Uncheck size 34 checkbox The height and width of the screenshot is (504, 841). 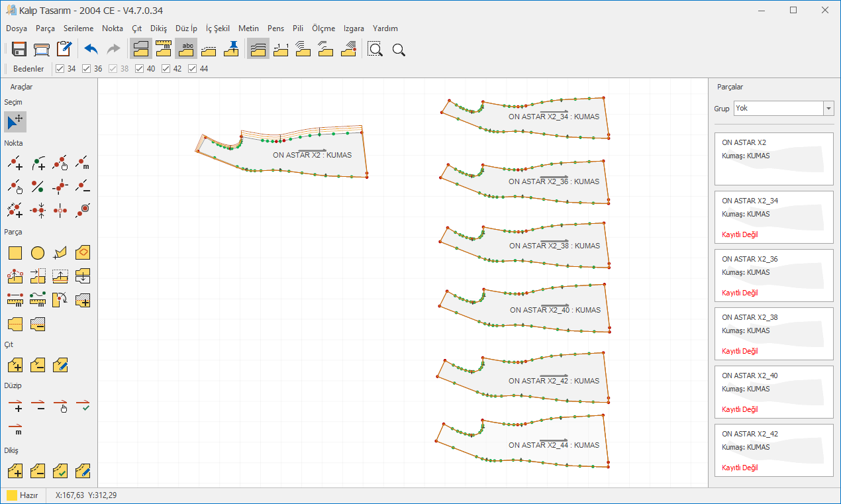click(60, 69)
